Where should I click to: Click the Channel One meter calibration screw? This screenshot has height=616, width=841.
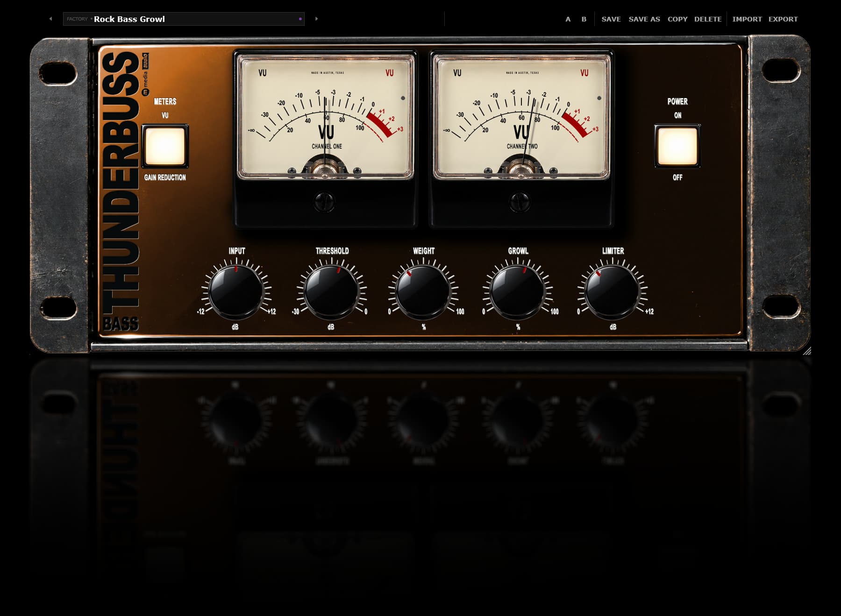tap(324, 202)
